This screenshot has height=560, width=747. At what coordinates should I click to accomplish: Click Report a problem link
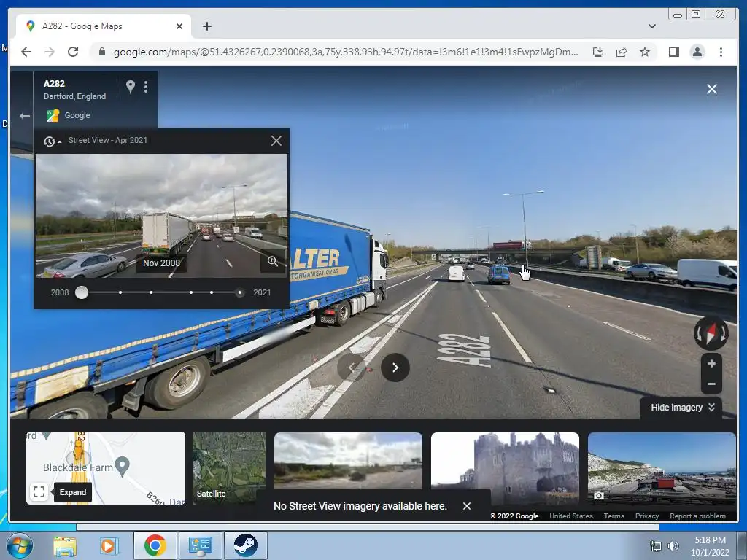(697, 516)
